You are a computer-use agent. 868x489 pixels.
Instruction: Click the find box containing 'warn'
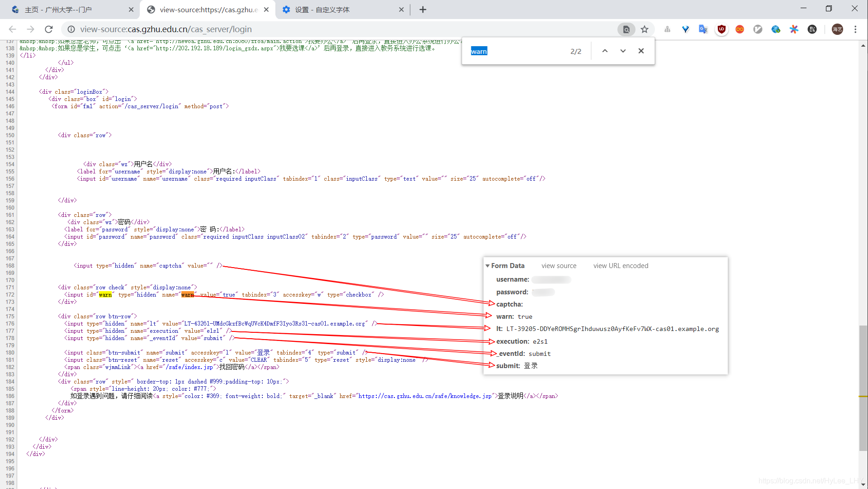[x=516, y=51]
